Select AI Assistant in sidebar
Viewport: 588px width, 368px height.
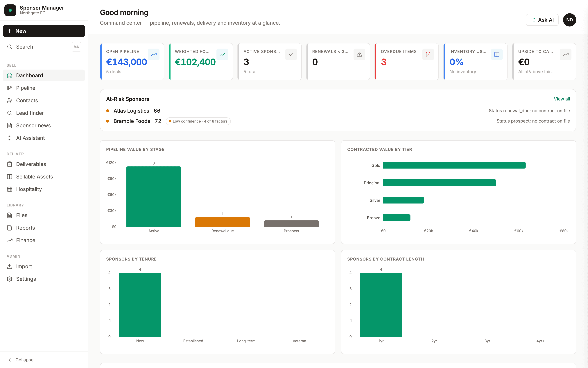[x=44, y=138]
